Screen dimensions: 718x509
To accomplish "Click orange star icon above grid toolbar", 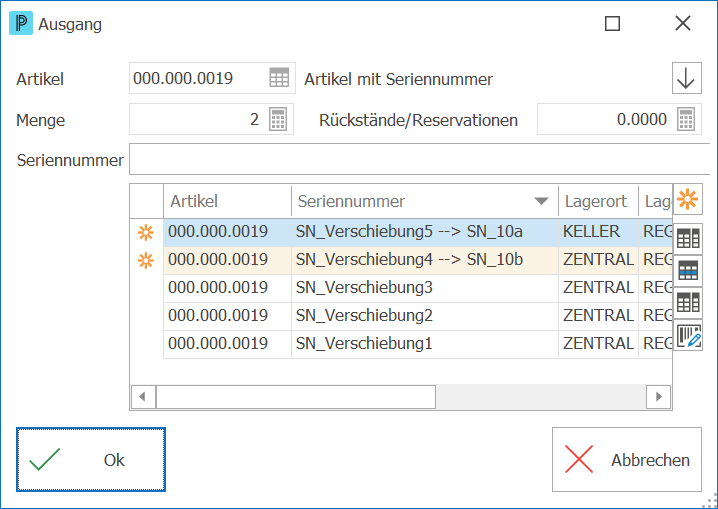I will [687, 200].
